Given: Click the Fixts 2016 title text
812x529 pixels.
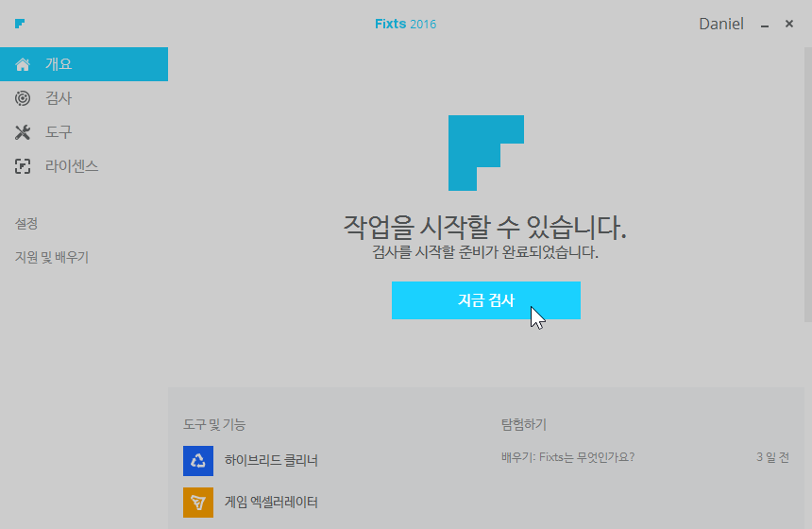Looking at the screenshot, I should (x=405, y=24).
